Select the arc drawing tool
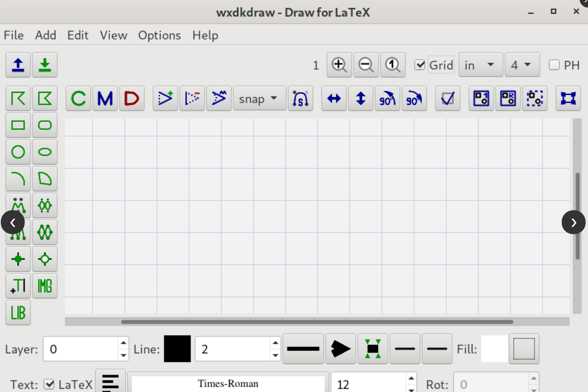Viewport: 588px width, 392px height. click(18, 178)
